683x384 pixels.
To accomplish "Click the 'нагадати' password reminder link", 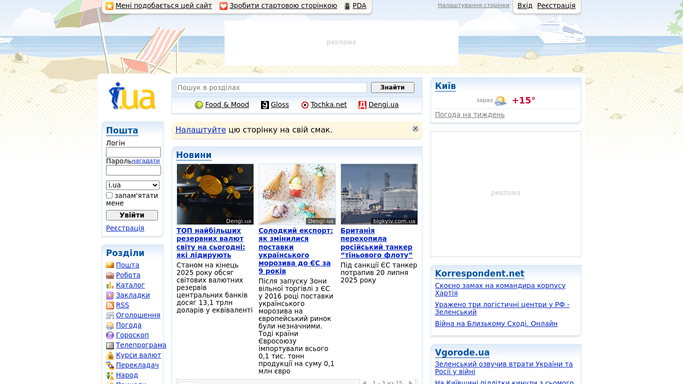I will point(145,161).
